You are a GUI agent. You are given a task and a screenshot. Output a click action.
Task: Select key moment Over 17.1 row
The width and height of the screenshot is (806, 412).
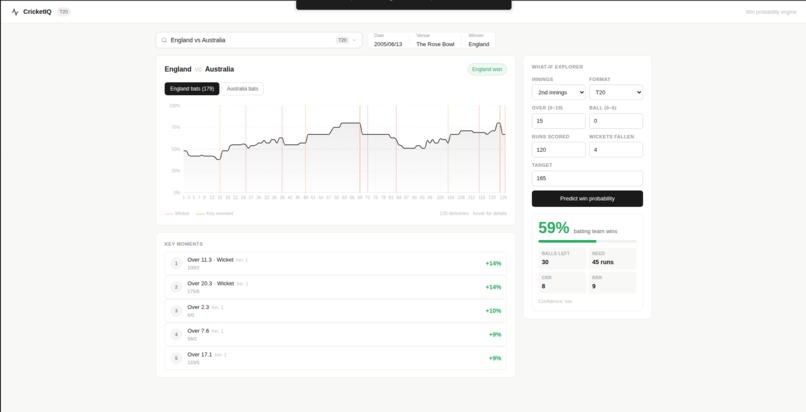pyautogui.click(x=336, y=358)
